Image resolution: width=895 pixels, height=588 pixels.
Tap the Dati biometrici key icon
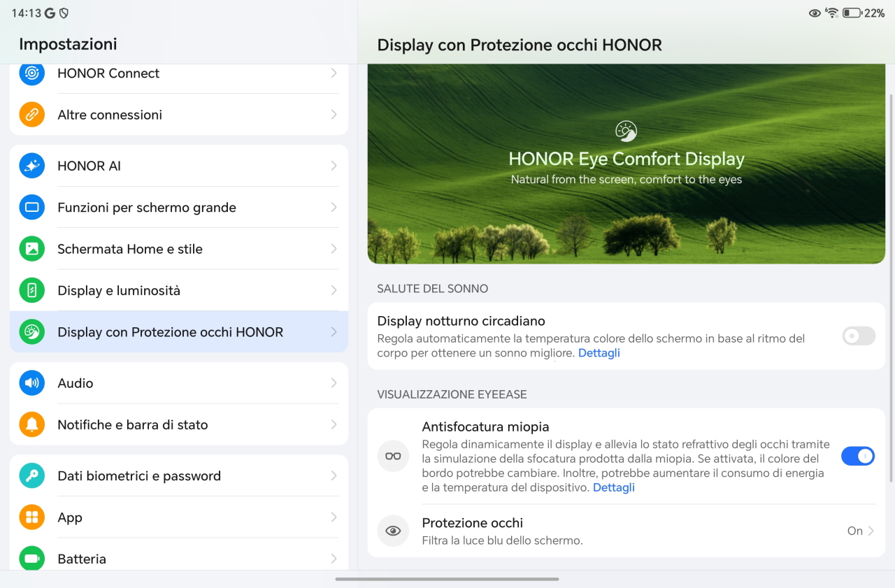(31, 475)
